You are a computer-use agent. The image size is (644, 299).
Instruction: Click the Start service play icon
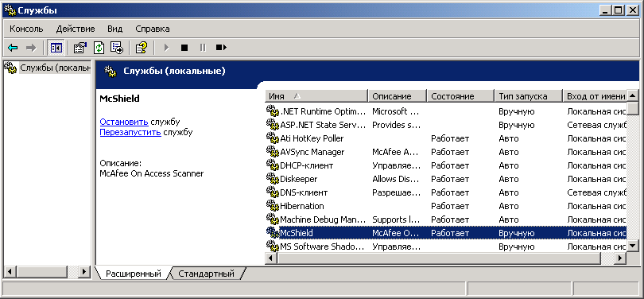click(166, 48)
